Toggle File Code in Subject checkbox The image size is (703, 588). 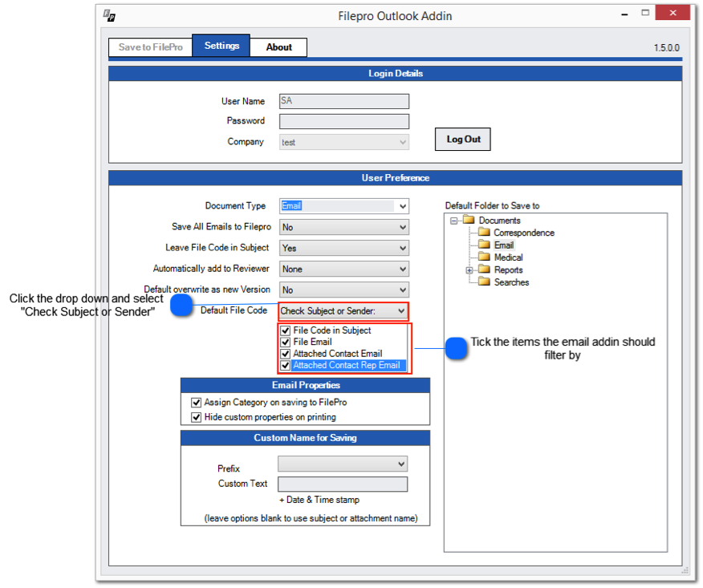point(286,330)
